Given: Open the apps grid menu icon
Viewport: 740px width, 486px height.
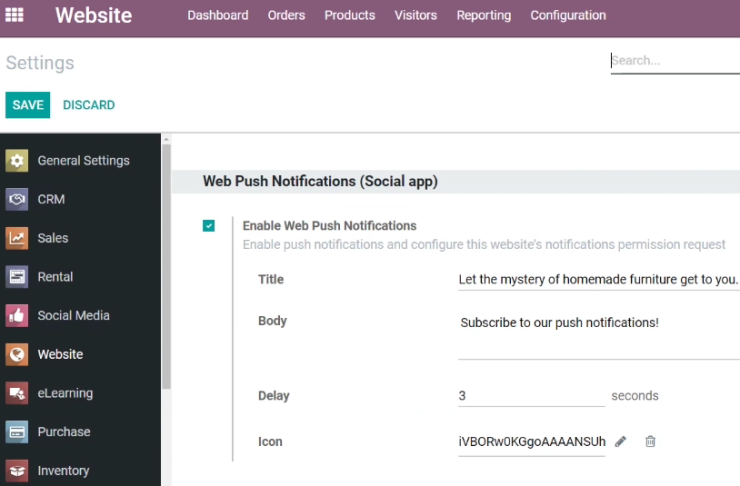Looking at the screenshot, I should pos(14,15).
